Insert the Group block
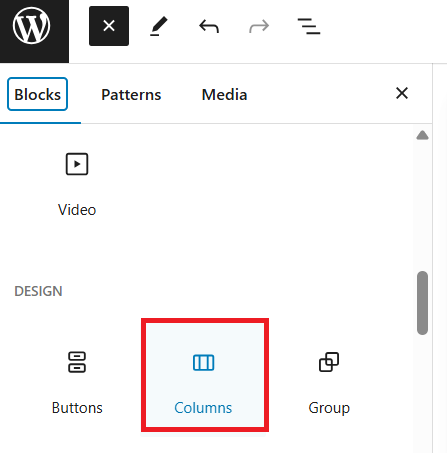This screenshot has width=447, height=453. tap(329, 383)
